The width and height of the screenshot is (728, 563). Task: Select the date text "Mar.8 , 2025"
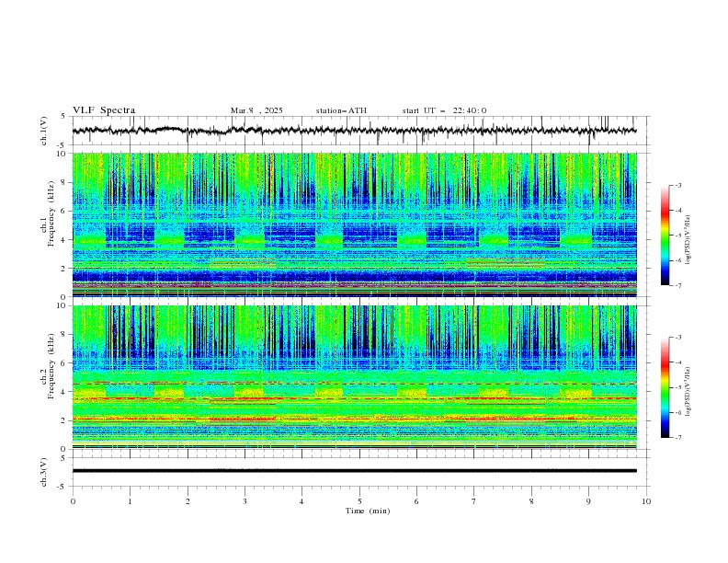256,110
